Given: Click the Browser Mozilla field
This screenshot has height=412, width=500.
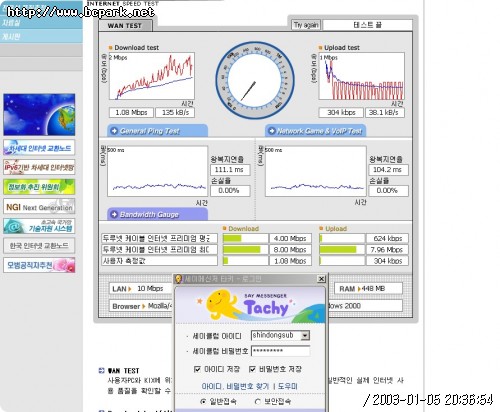Looking at the screenshot, I should [x=141, y=306].
